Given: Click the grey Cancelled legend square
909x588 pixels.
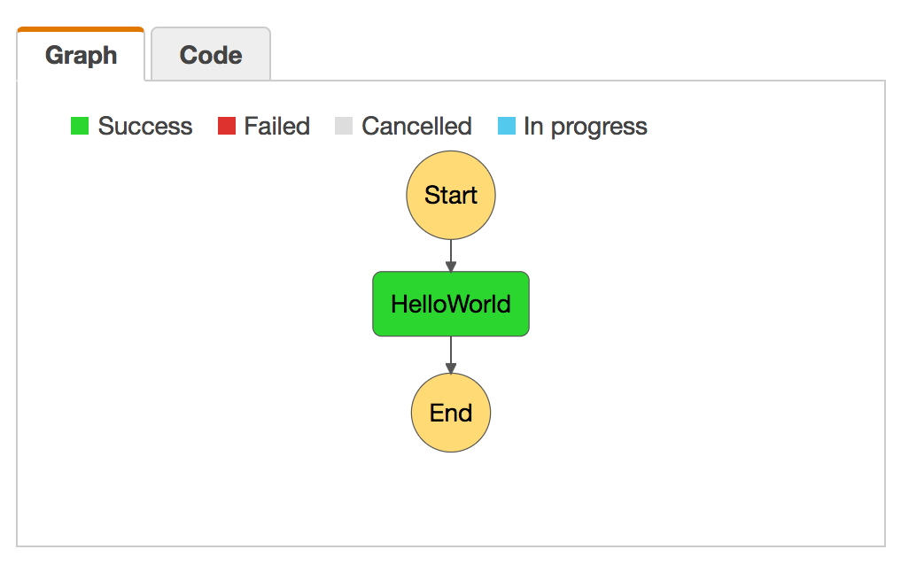Looking at the screenshot, I should (x=344, y=125).
